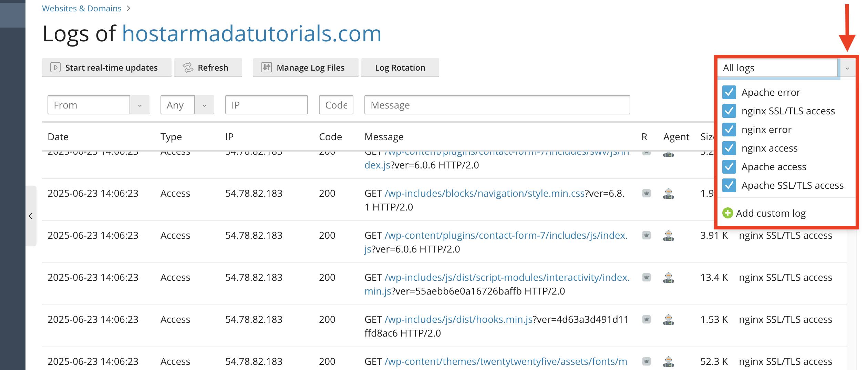
Task: Click the 3.91 K size value
Action: (714, 235)
